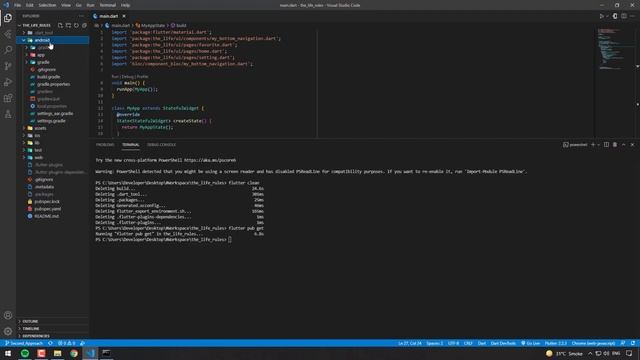The height and width of the screenshot is (360, 640).
Task: Expand the Outline section
Action: (x=52, y=321)
